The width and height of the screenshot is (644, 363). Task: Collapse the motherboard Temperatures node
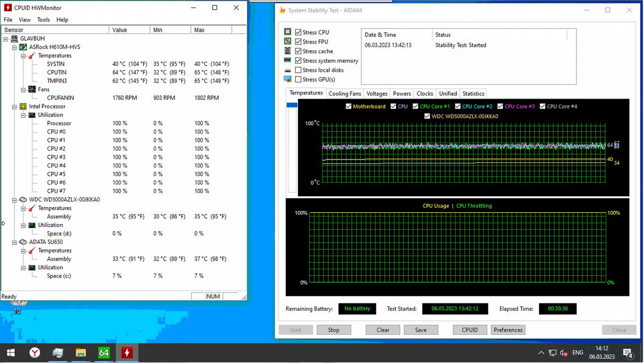23,56
